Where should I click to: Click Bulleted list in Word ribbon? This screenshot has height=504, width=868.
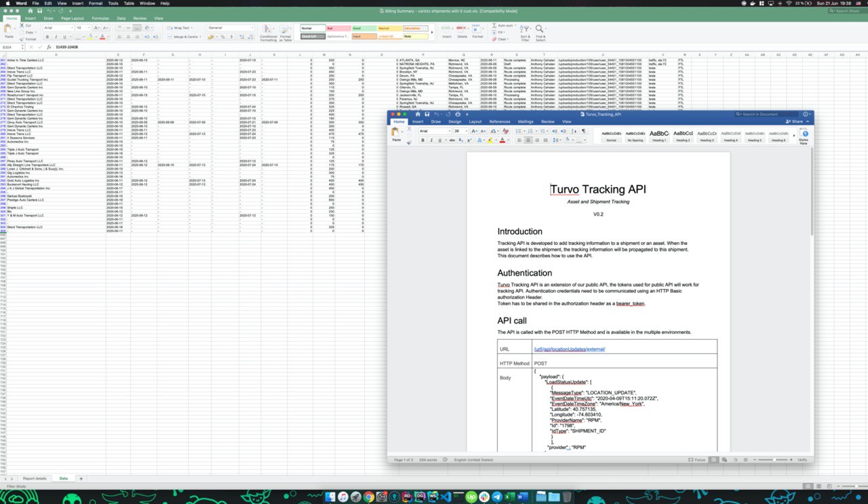518,131
